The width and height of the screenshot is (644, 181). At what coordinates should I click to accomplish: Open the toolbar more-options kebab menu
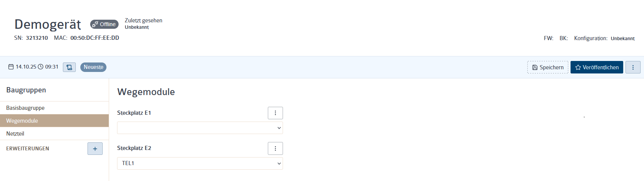[633, 67]
